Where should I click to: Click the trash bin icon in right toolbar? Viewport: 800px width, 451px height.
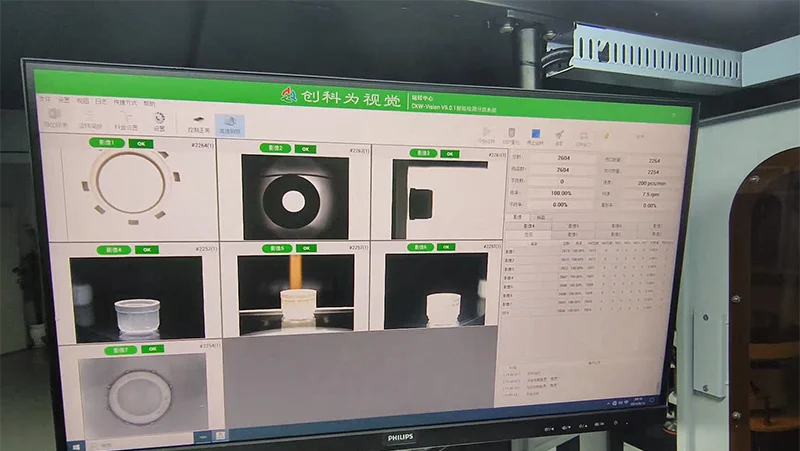tap(511, 134)
